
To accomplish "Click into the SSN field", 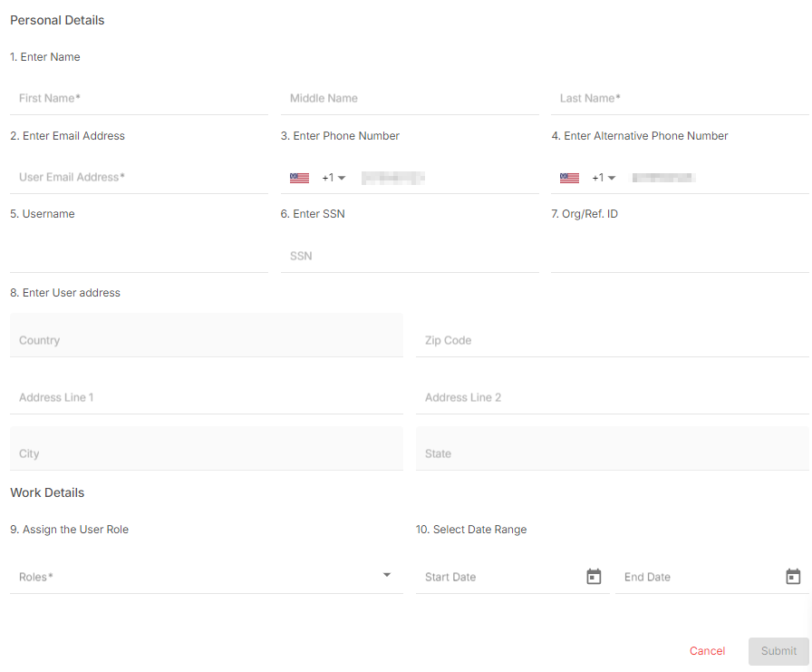I will click(x=410, y=256).
